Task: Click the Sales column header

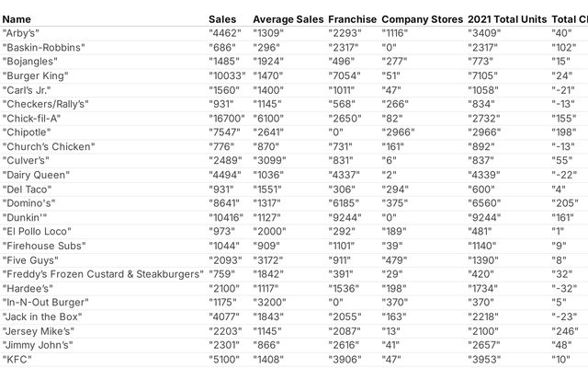Action: coord(222,19)
